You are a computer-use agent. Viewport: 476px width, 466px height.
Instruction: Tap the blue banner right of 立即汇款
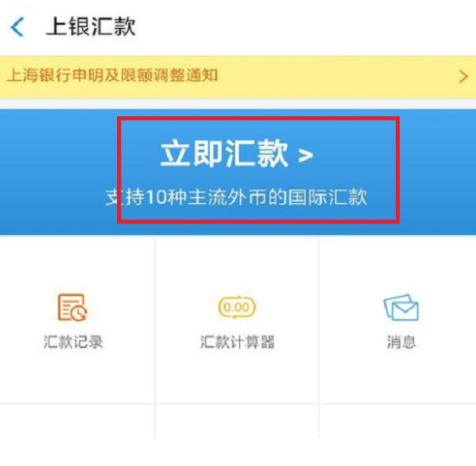[x=437, y=172]
